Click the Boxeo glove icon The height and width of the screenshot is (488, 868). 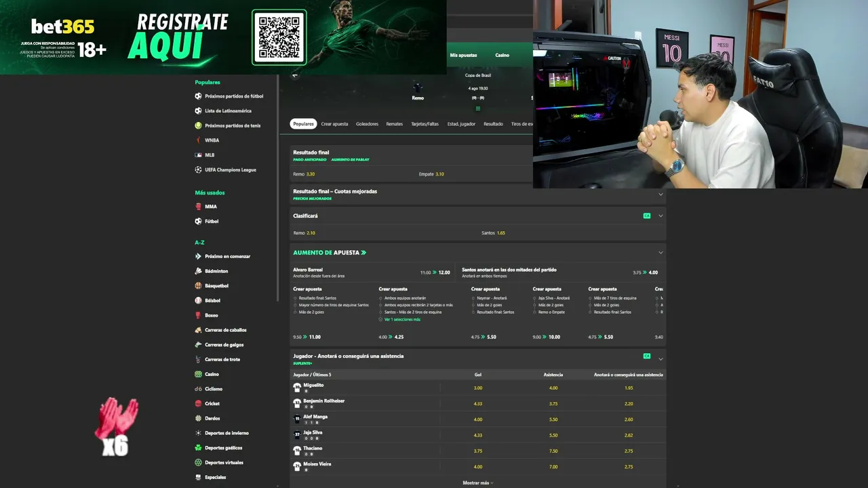point(198,315)
